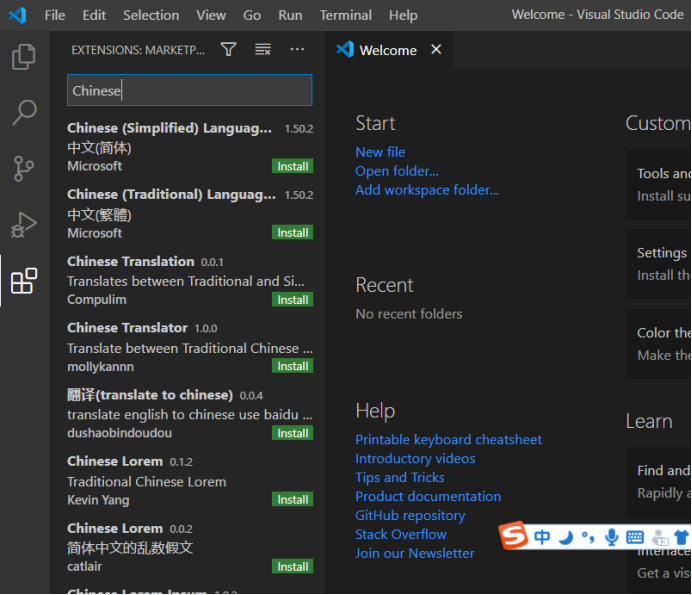The width and height of the screenshot is (692, 595).
Task: Open the Run menu
Action: pyautogui.click(x=290, y=15)
